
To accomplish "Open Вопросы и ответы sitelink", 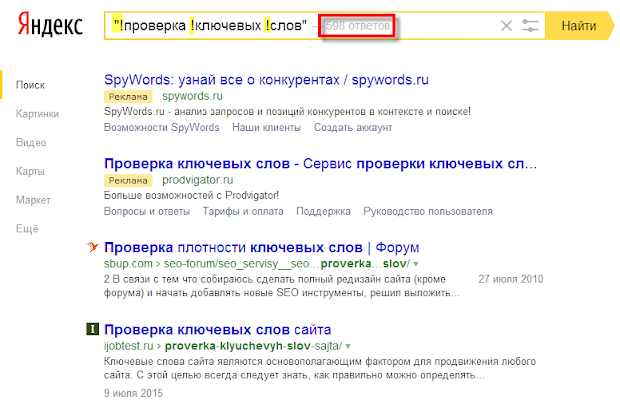I will point(147,212).
